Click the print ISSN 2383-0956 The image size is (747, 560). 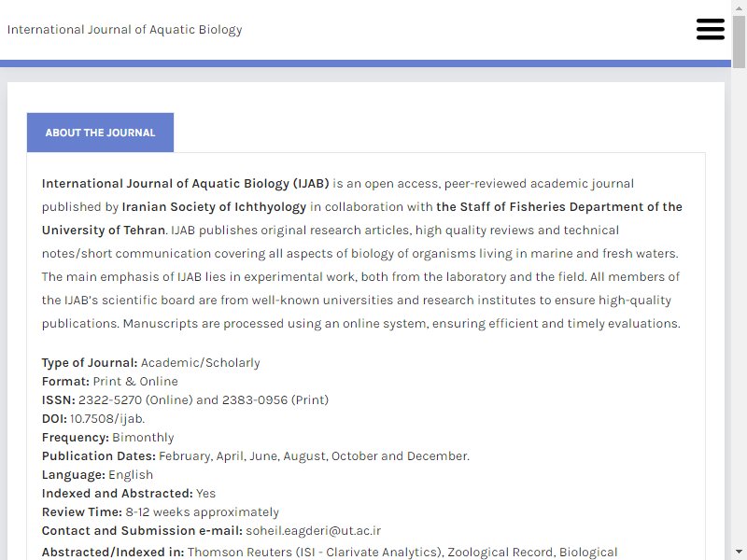tap(255, 399)
